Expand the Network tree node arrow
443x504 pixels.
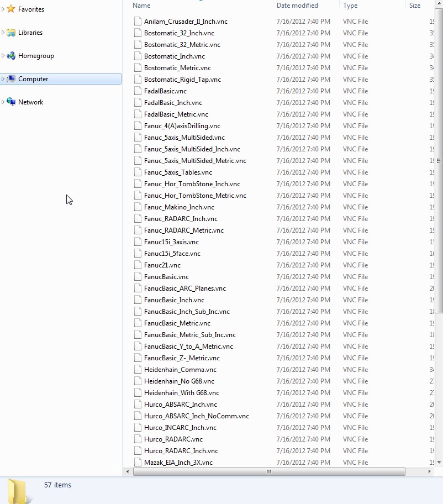point(3,102)
